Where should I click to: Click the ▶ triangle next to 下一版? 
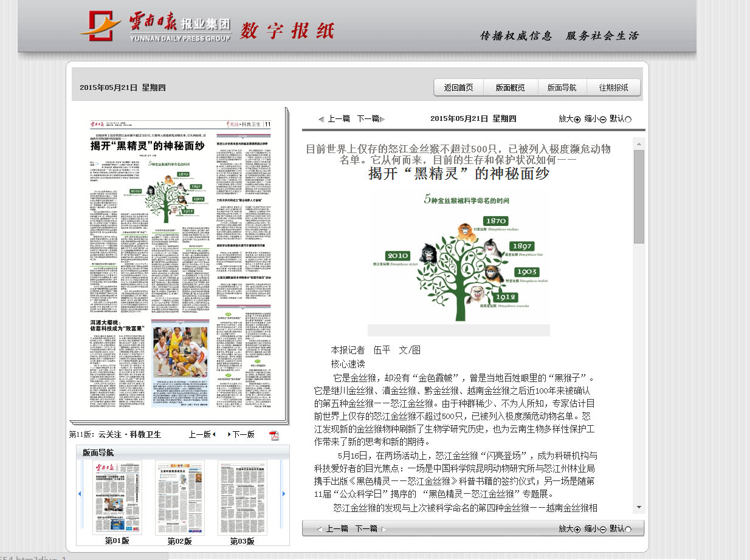coord(230,434)
